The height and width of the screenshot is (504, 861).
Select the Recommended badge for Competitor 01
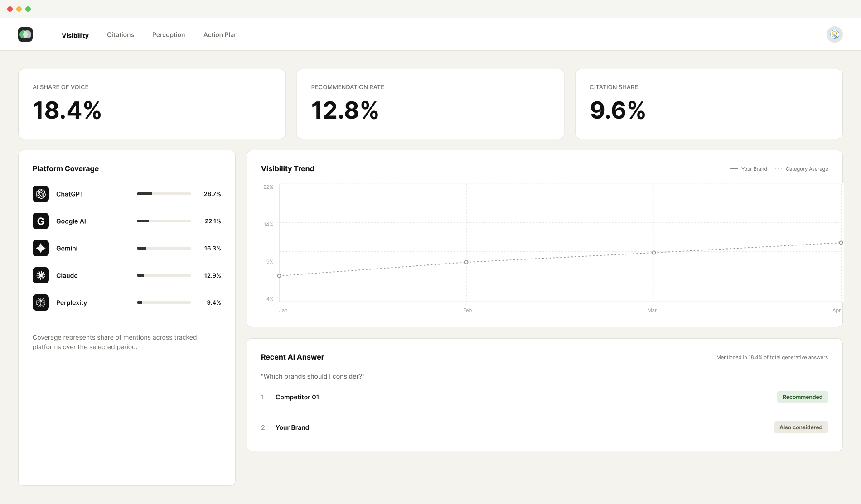[x=803, y=397]
